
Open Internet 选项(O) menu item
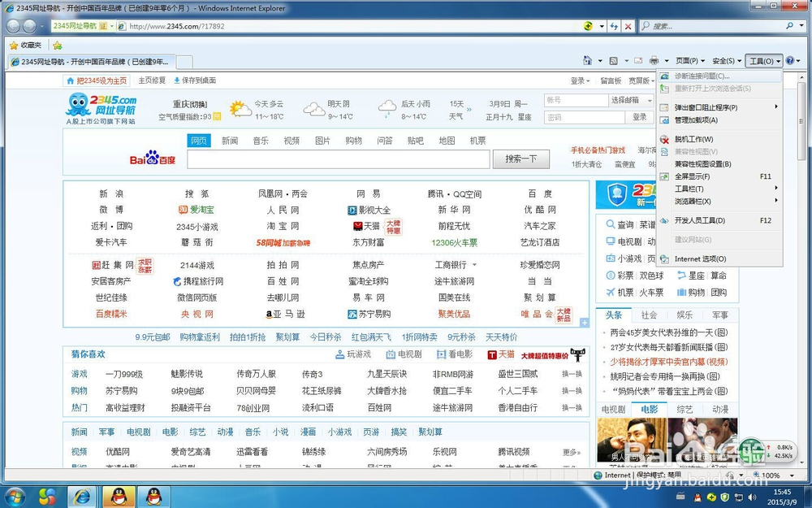[719, 258]
